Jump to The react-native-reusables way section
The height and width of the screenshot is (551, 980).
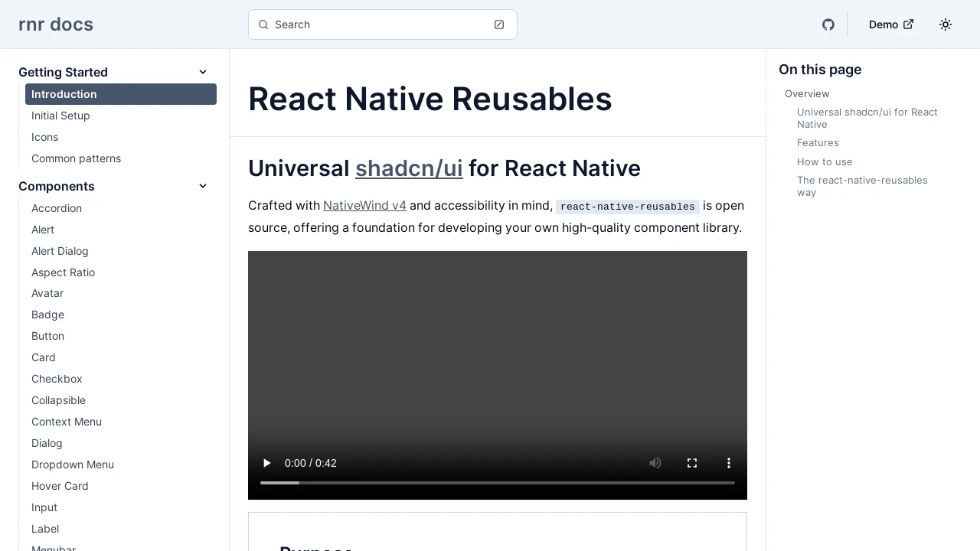[x=862, y=186]
